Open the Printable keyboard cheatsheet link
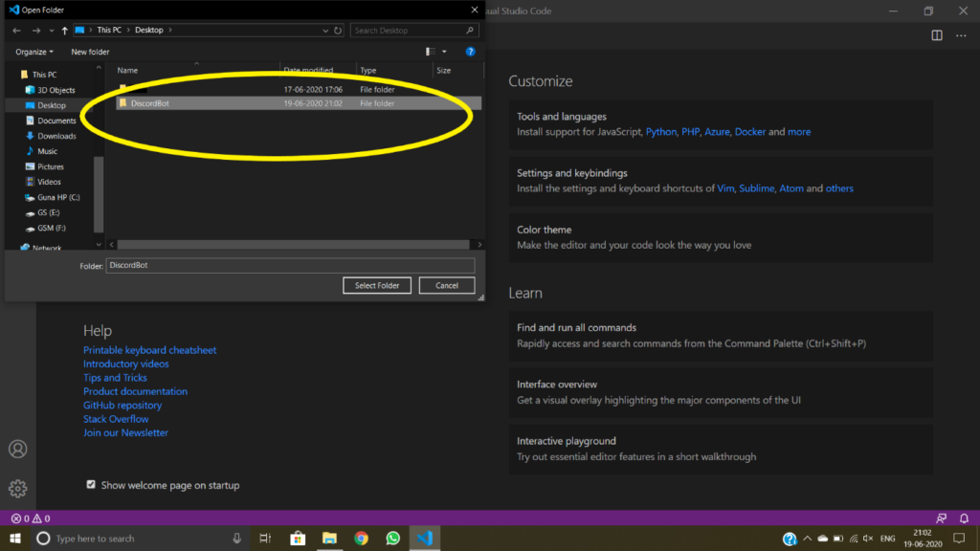Viewport: 980px width, 551px height. tap(150, 350)
